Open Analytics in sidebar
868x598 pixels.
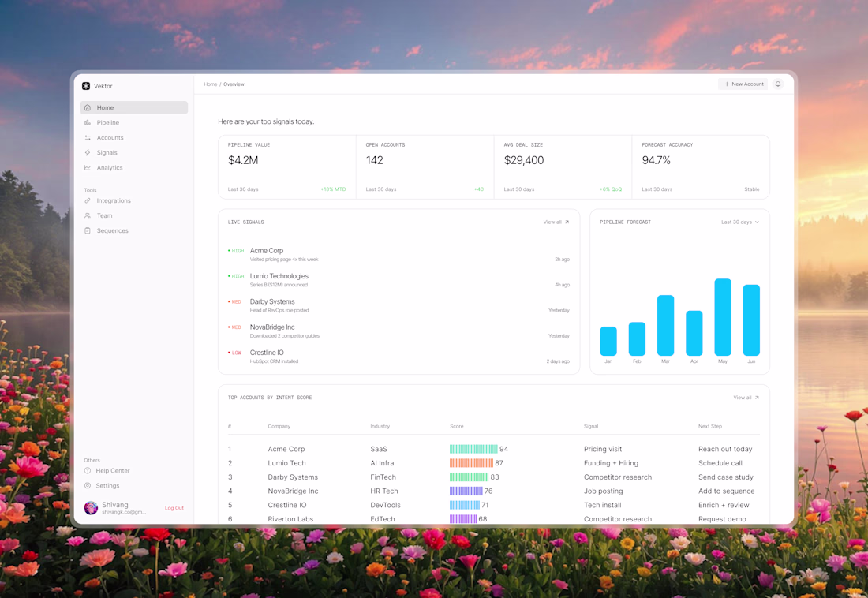pos(134,167)
